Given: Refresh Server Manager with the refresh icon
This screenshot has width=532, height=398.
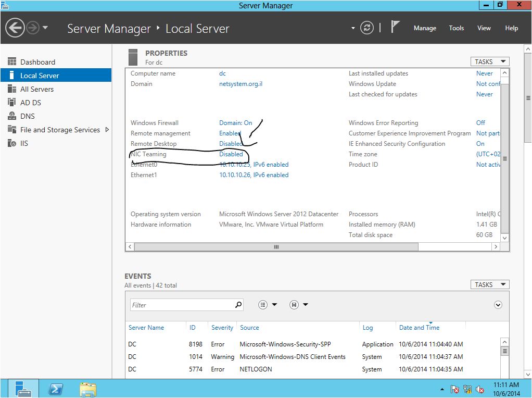Looking at the screenshot, I should [367, 28].
